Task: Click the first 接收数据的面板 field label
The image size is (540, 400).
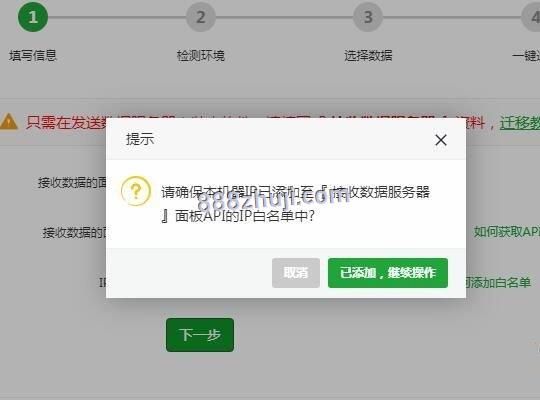Action: click(x=72, y=183)
